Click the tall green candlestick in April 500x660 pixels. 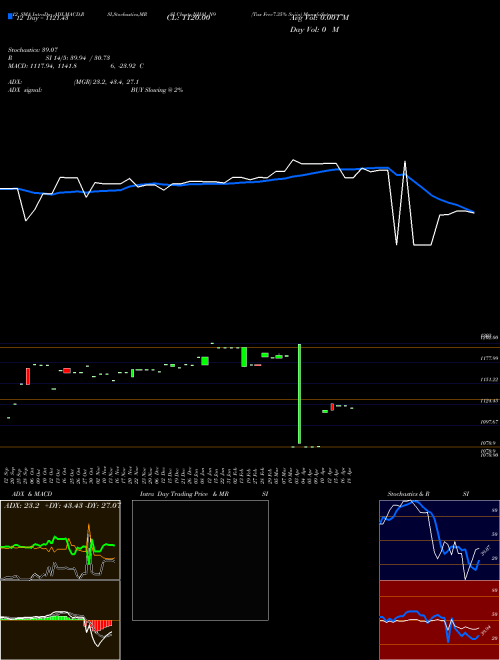(x=300, y=394)
